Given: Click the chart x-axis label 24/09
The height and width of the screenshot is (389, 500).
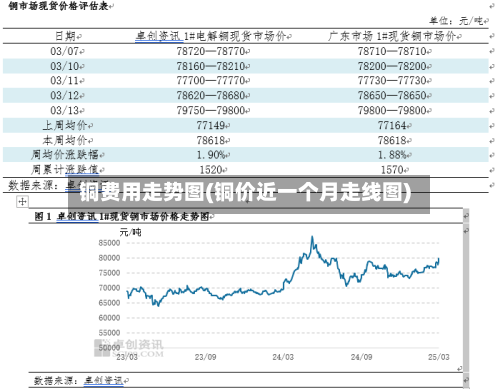Looking at the screenshot, I should pos(361,357).
